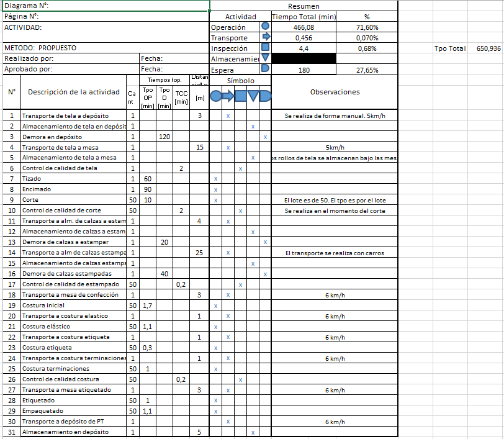Click the Inspección square symbol in Resumen
The width and height of the screenshot is (504, 439).
point(265,47)
